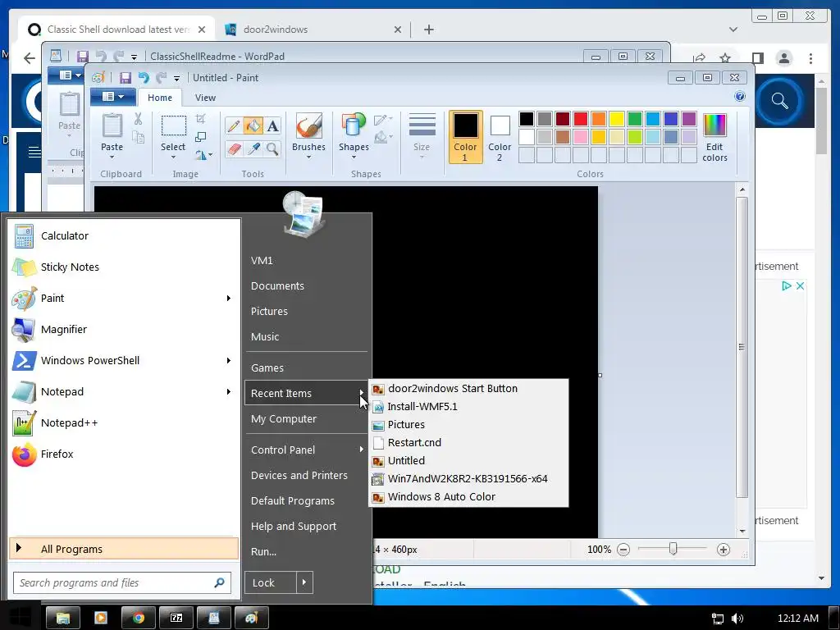Click the volume speaker tray icon

coord(737,619)
